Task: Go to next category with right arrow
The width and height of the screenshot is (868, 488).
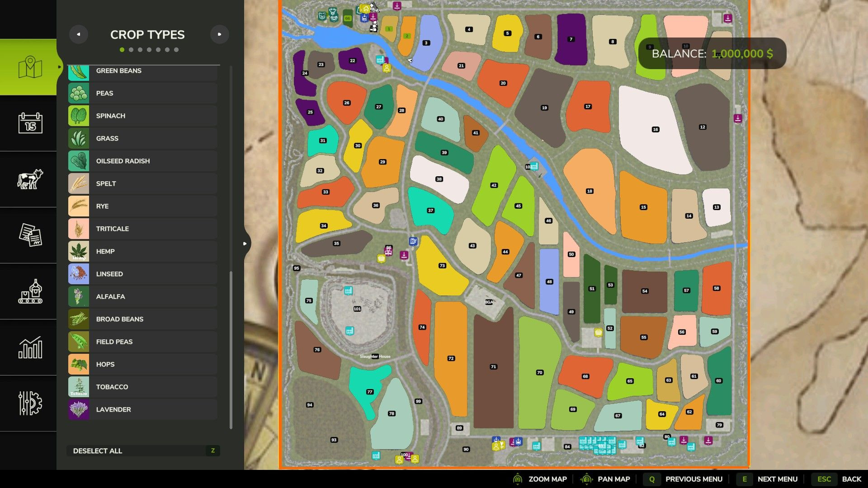Action: [220, 34]
